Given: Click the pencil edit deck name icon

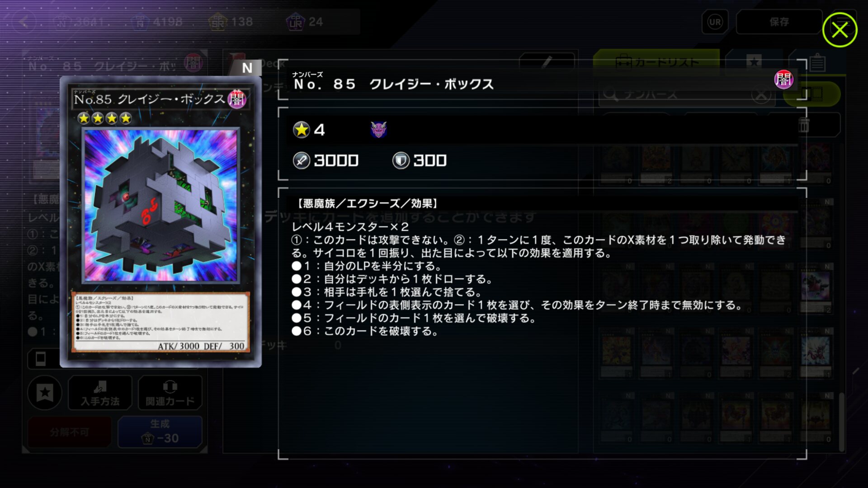Looking at the screenshot, I should pos(547,62).
